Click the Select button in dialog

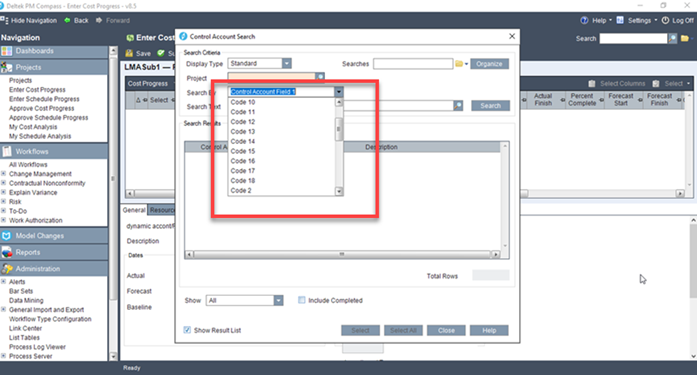(x=361, y=331)
